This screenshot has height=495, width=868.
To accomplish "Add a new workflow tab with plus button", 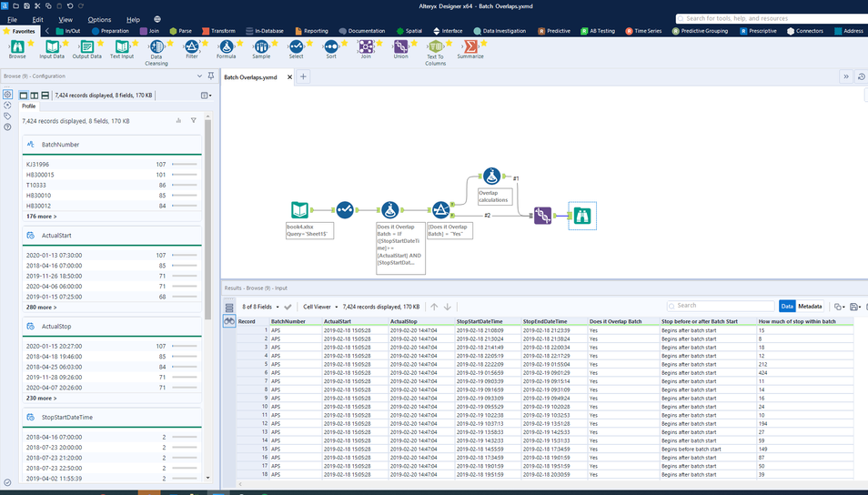I will (x=304, y=76).
